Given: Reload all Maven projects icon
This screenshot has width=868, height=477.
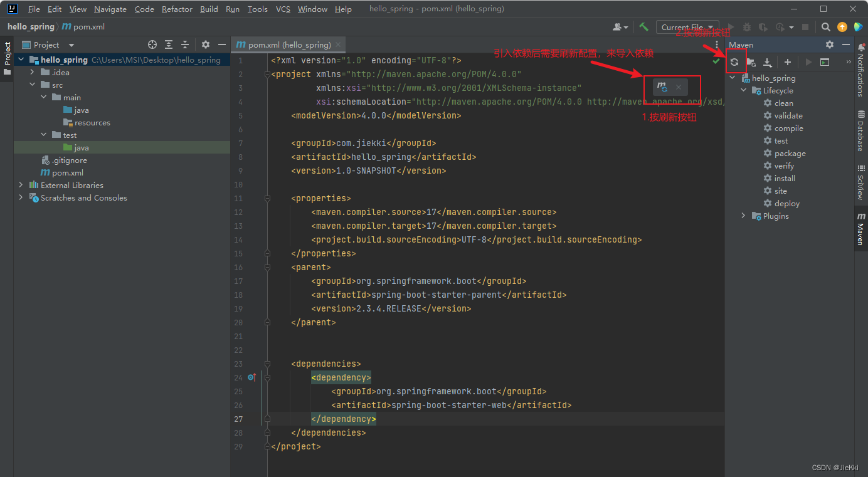Looking at the screenshot, I should tap(734, 62).
